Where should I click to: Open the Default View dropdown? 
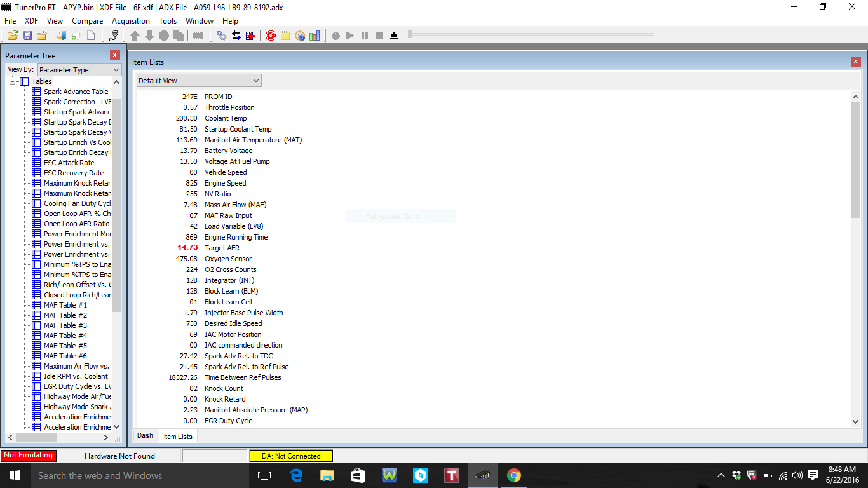[199, 81]
